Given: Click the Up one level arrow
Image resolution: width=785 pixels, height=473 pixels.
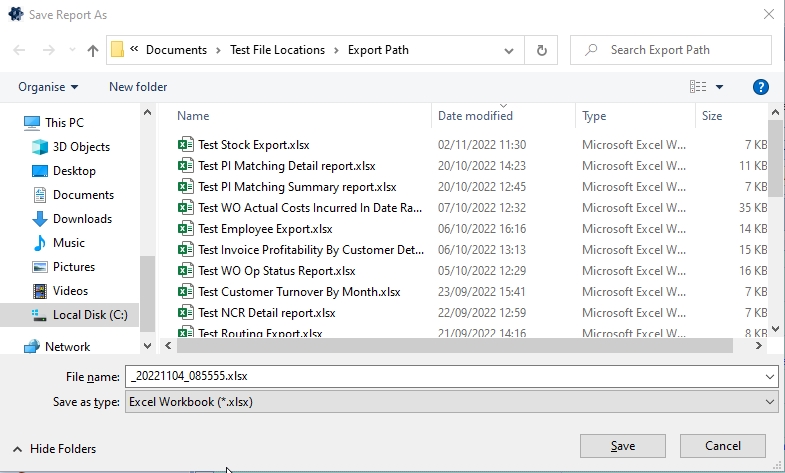Looking at the screenshot, I should pos(92,50).
